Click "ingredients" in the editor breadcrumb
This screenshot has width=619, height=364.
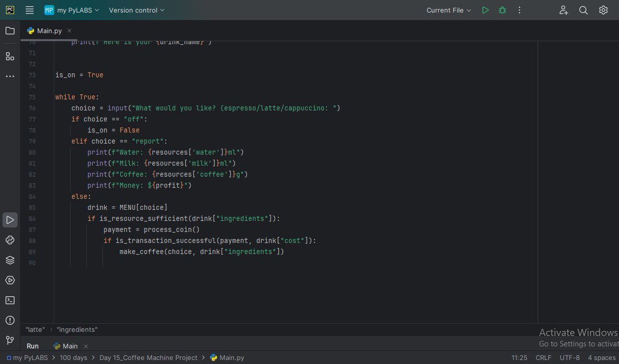(77, 329)
